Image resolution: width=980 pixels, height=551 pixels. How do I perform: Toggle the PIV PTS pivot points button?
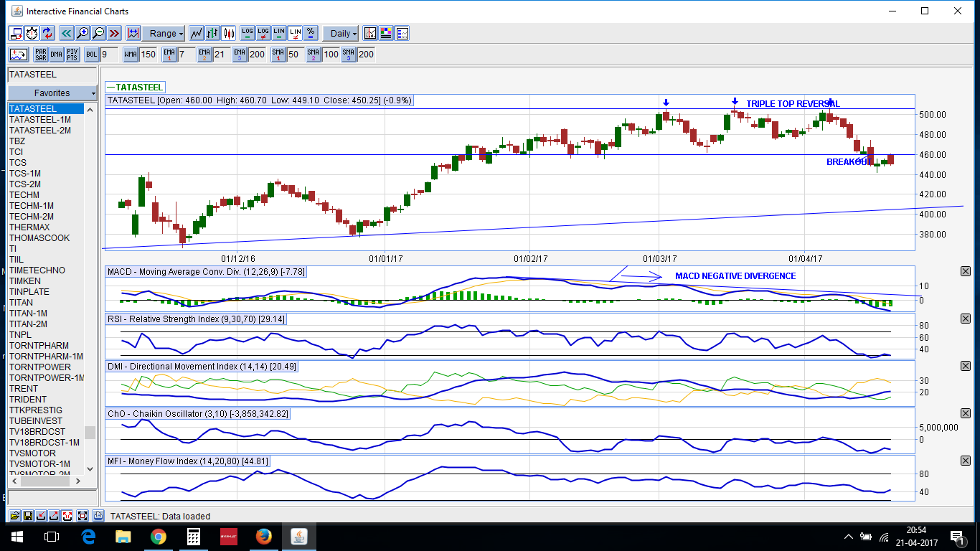click(72, 55)
